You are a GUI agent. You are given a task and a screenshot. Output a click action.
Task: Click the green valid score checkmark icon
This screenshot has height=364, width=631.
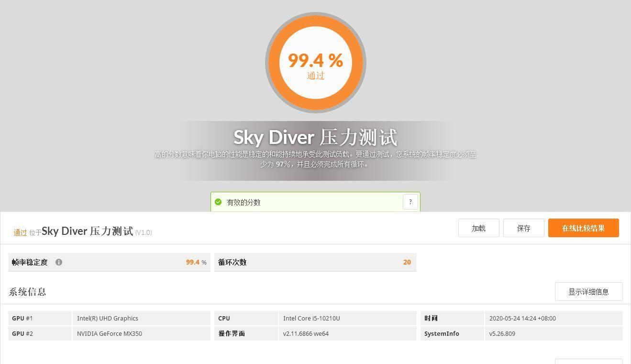(x=218, y=202)
